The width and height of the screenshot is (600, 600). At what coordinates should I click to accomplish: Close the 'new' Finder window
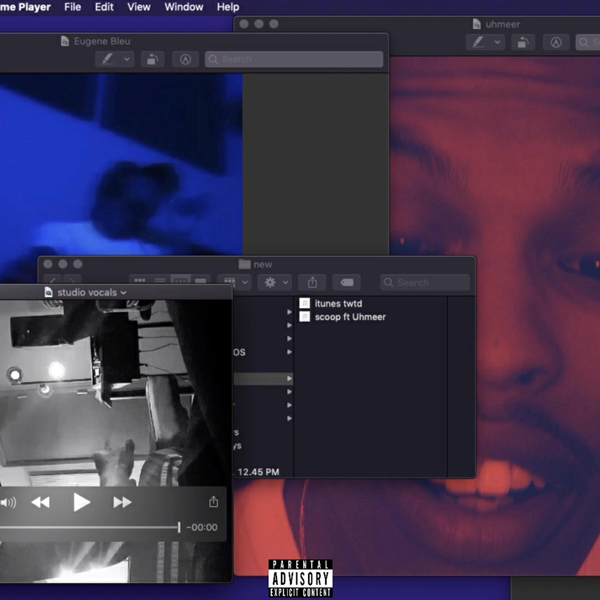(48, 264)
